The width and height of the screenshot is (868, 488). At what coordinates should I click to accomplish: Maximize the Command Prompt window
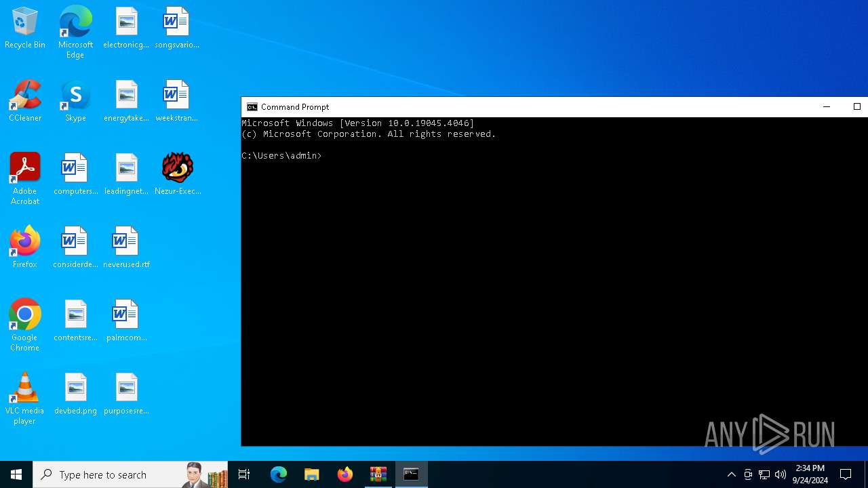856,107
